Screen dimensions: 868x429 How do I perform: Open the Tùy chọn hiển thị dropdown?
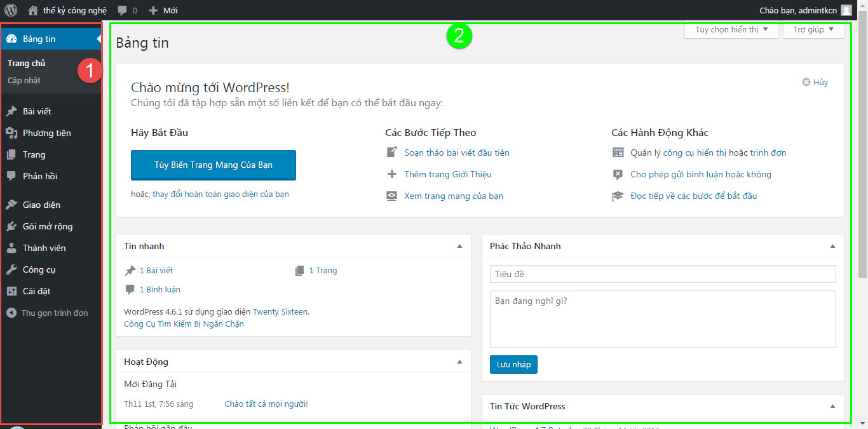[x=731, y=29]
